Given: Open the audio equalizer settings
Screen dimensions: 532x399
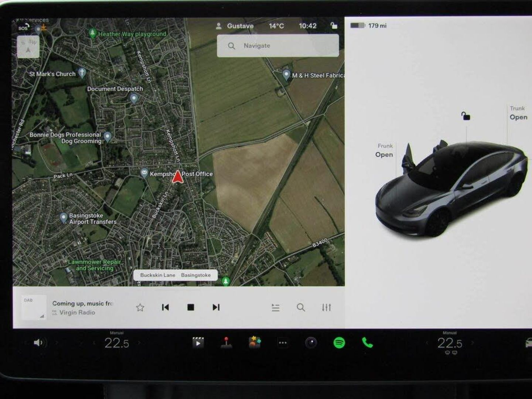Looking at the screenshot, I should [326, 307].
